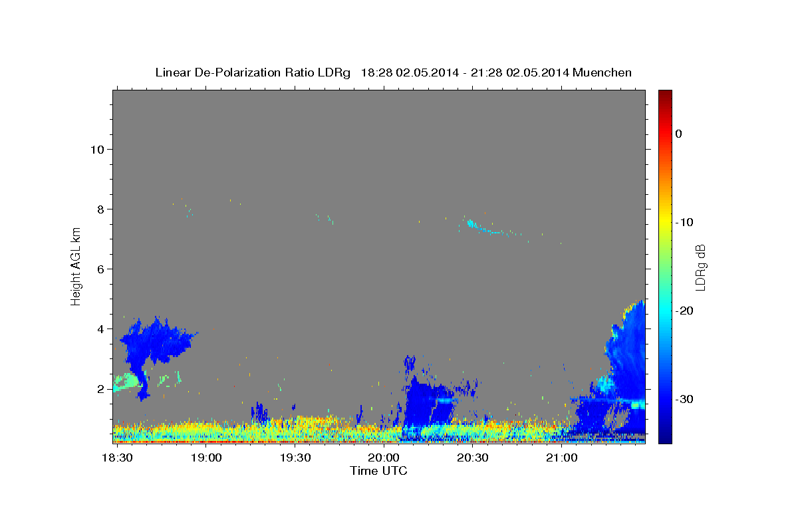Screen dimensions: 798x532
Task: Click the 20:30 time tick label
Action: [x=472, y=458]
